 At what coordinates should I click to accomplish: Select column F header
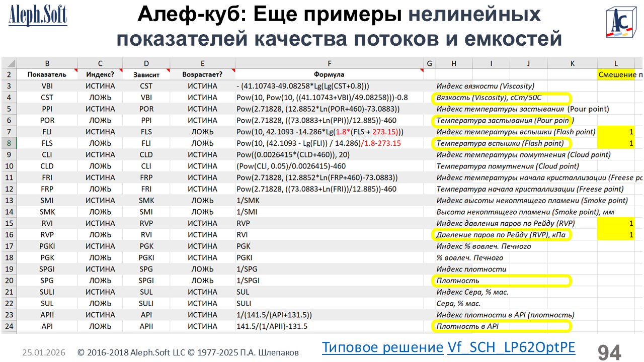(329, 63)
